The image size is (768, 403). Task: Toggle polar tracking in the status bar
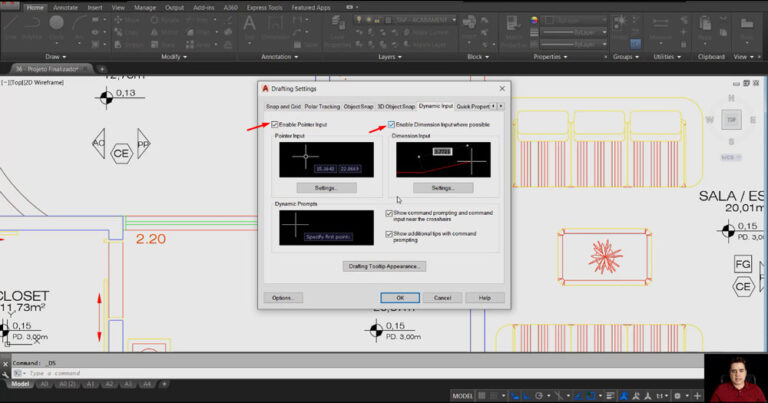pos(539,396)
